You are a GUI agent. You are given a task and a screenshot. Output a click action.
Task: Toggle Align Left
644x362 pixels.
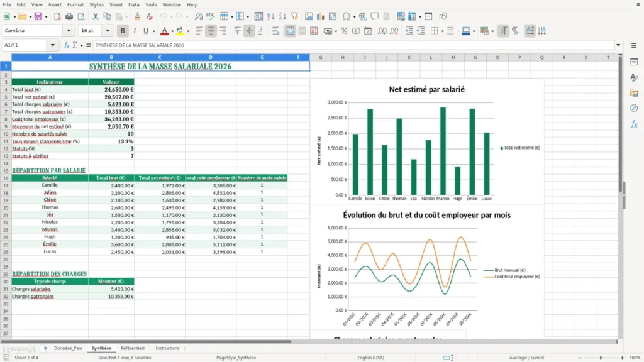(199, 31)
